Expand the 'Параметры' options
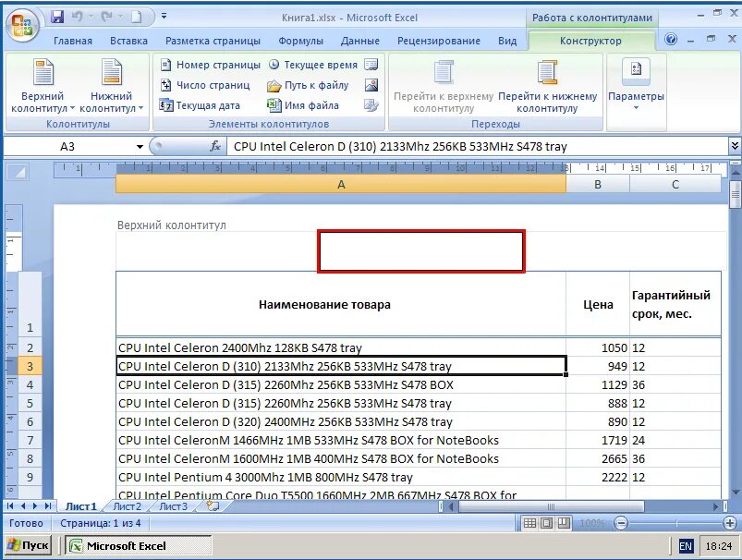742x560 pixels. click(636, 87)
